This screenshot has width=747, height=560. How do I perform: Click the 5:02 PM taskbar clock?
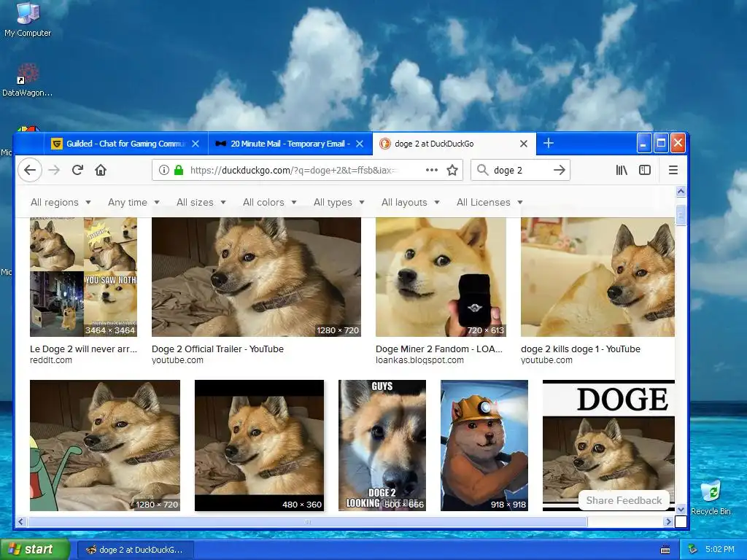719,550
